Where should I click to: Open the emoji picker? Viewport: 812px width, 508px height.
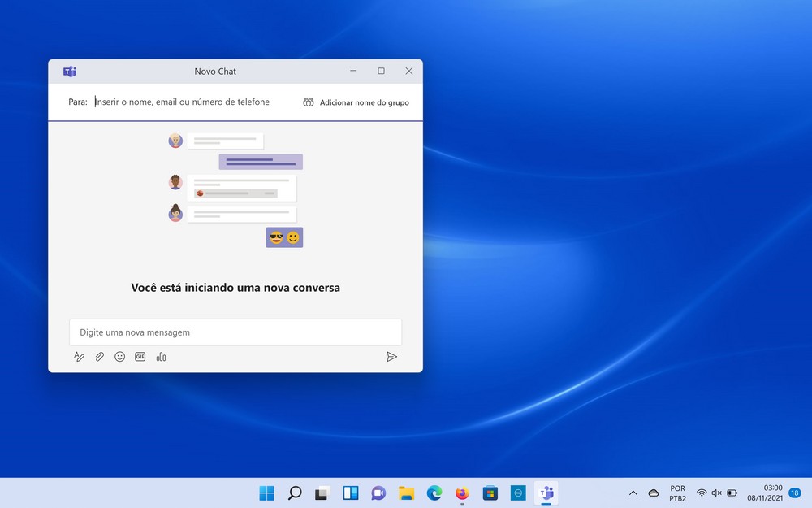coord(119,357)
